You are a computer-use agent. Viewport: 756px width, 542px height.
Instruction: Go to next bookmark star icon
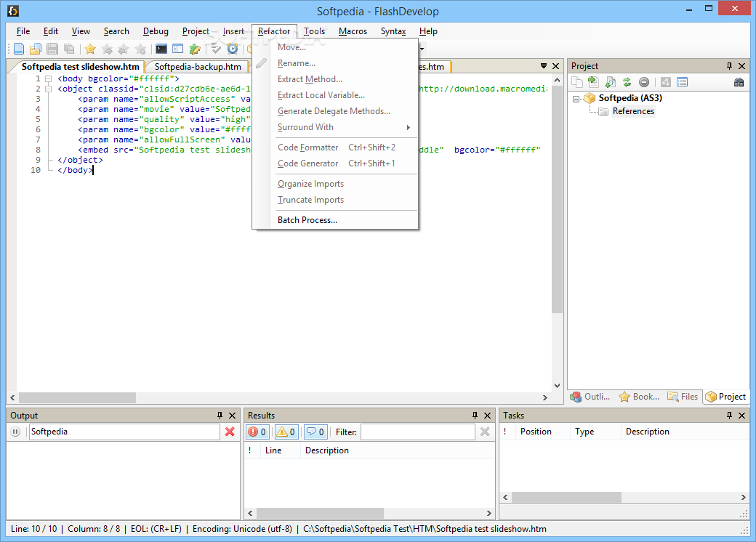[x=107, y=49]
